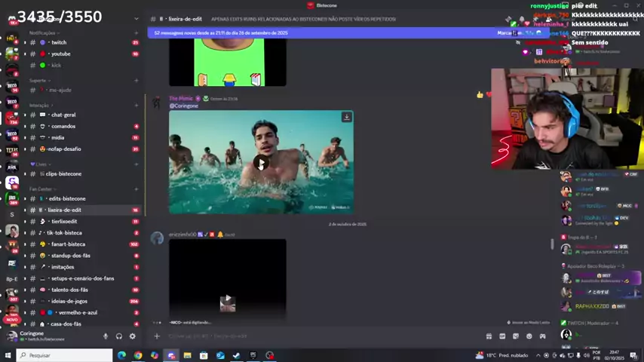
Task: Type in the message input field
Action: 302,336
